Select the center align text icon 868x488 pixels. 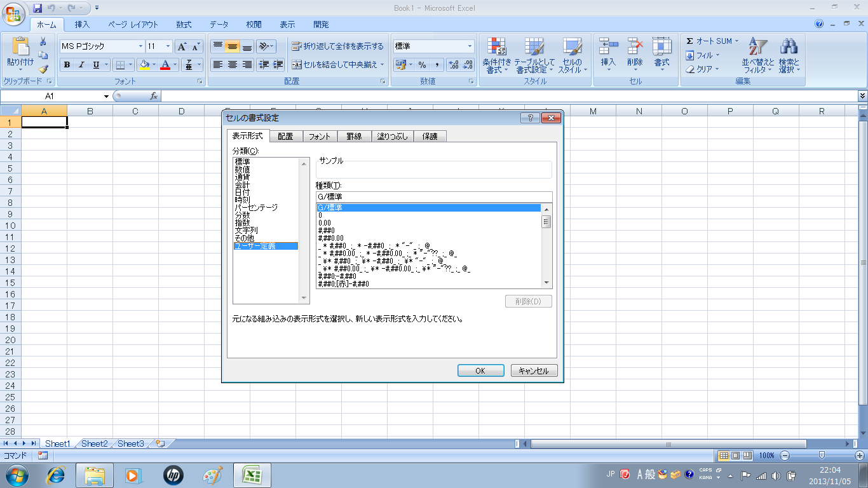pos(233,65)
